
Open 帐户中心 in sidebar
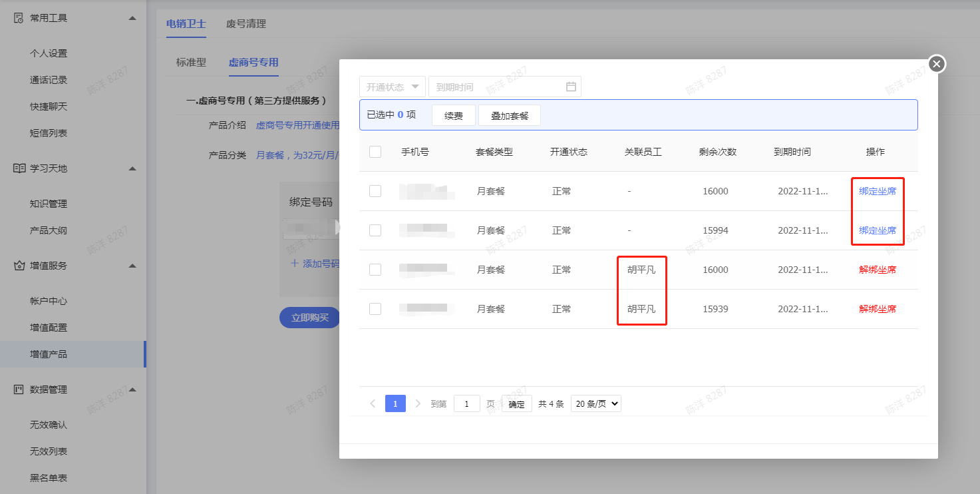49,301
